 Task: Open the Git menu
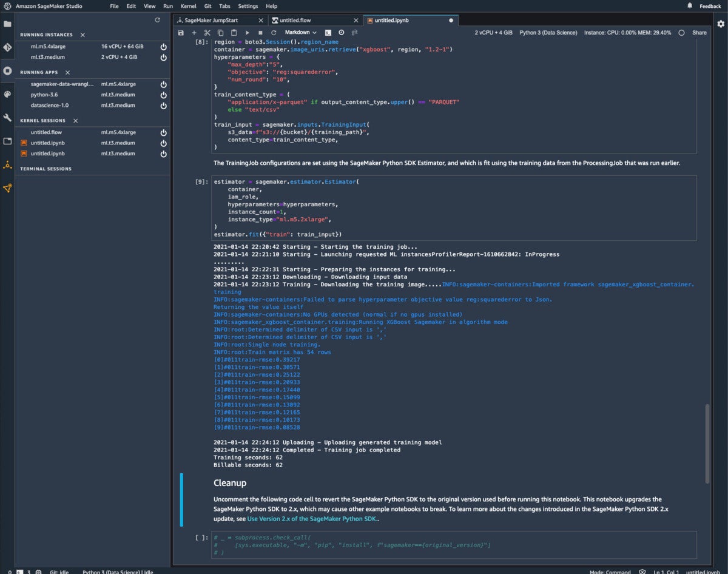(x=208, y=6)
